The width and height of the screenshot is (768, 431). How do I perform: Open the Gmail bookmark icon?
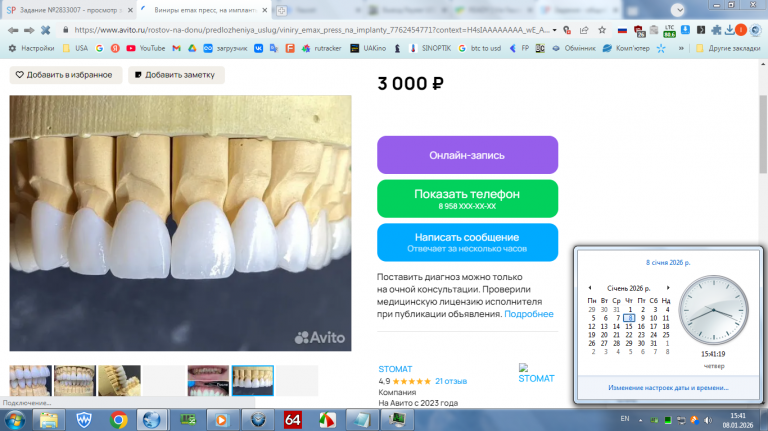[176, 48]
